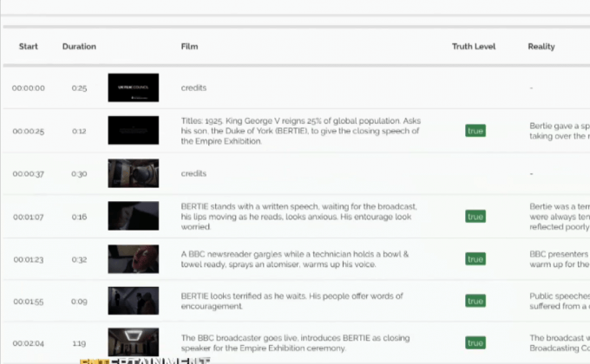Click the 0:16 duration value

pyautogui.click(x=79, y=217)
